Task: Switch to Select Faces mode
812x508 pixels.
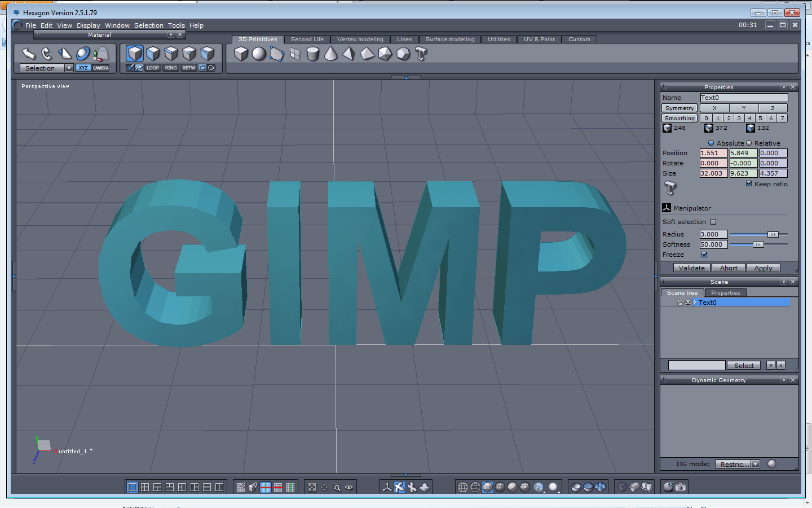Action: coord(153,54)
